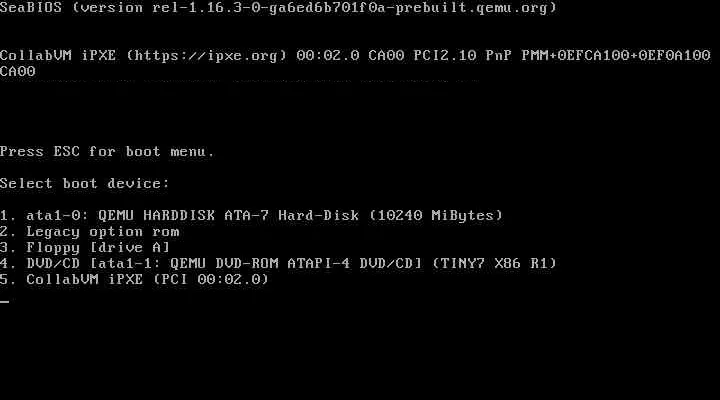Click the number 1 before ata1-0

pos(6,215)
